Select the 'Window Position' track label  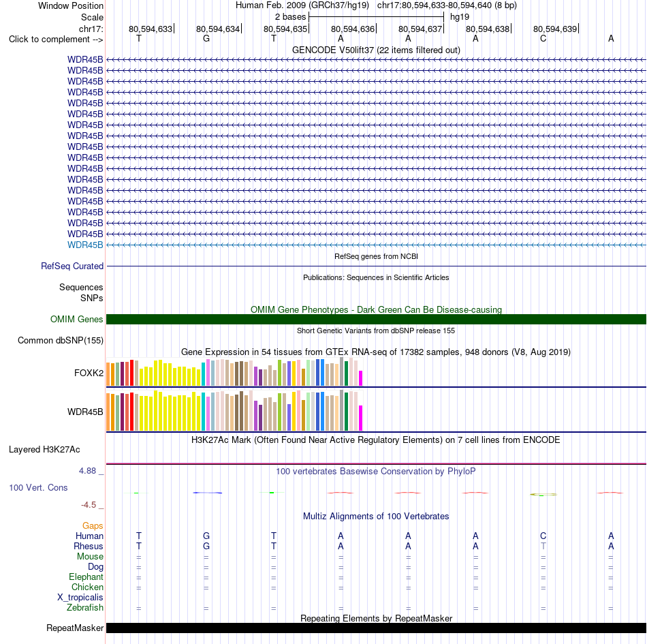click(71, 5)
